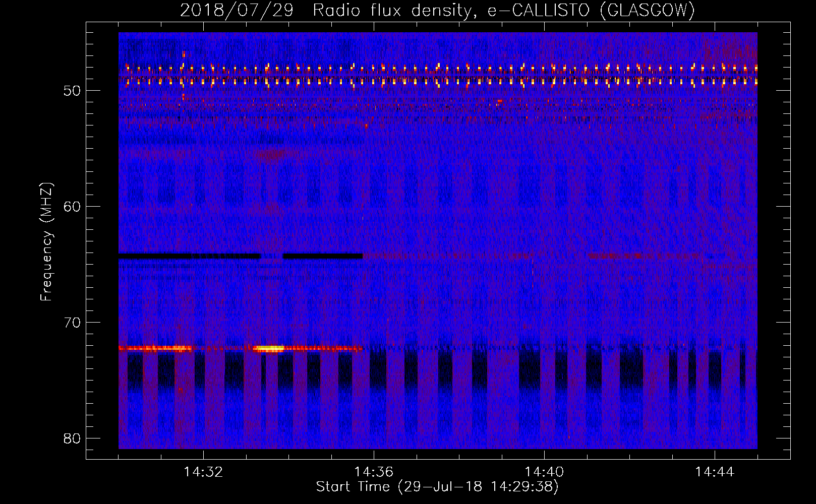Click the 14:36 time tick label
The width and height of the screenshot is (816, 504).
374,472
